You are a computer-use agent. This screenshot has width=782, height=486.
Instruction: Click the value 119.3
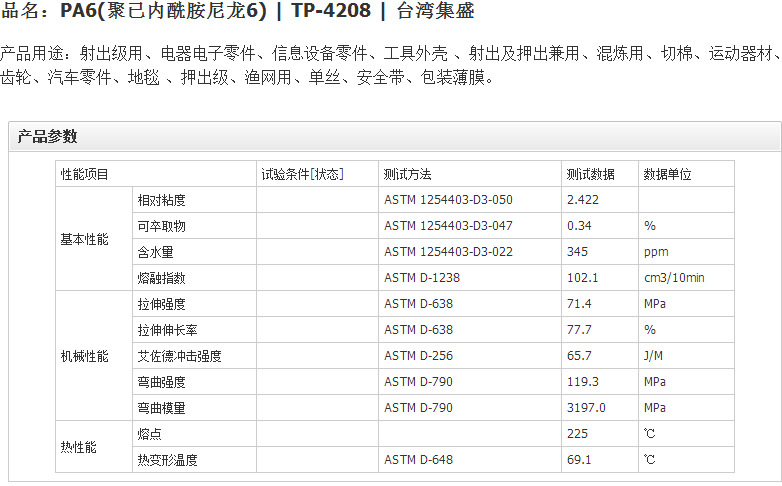pyautogui.click(x=583, y=381)
